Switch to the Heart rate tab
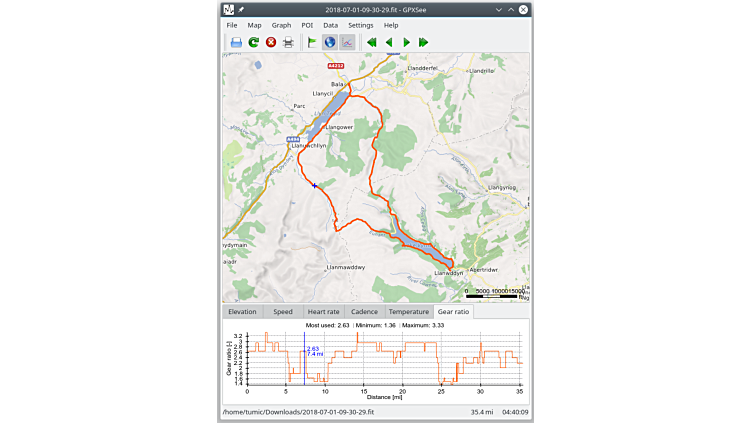 (x=323, y=312)
